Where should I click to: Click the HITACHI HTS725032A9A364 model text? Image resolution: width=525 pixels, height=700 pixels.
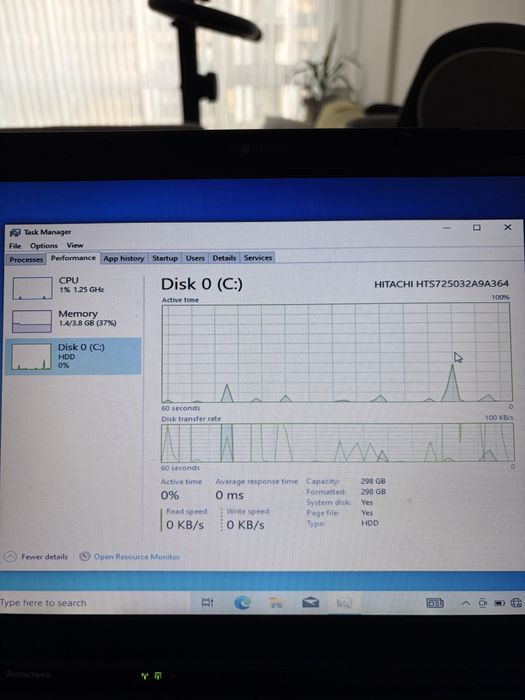point(441,284)
